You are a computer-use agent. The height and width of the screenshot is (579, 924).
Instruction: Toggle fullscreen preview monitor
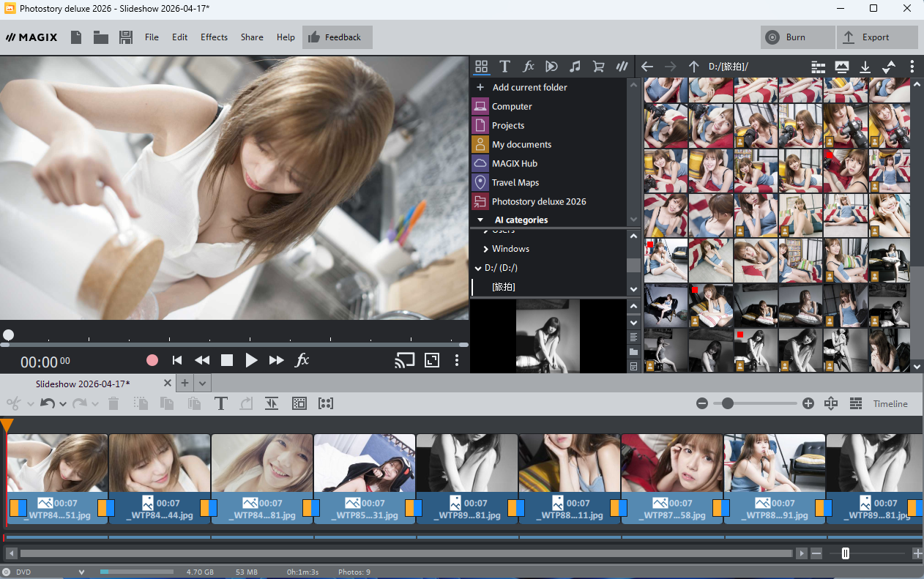(x=432, y=360)
